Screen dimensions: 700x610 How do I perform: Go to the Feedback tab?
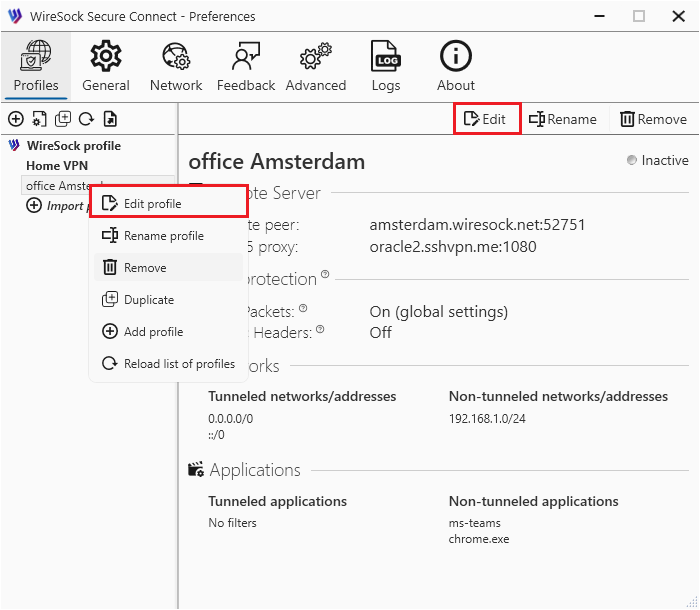click(246, 66)
